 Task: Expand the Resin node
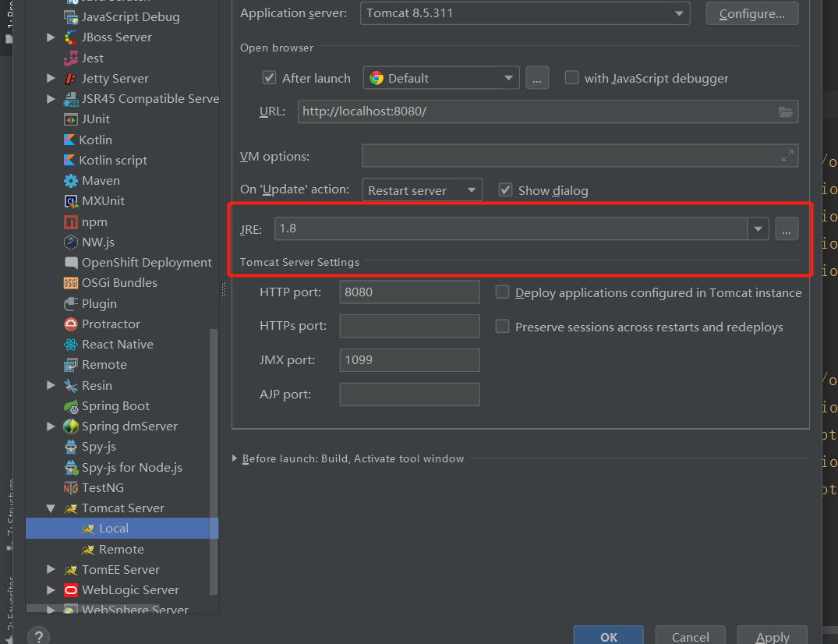tap(51, 385)
